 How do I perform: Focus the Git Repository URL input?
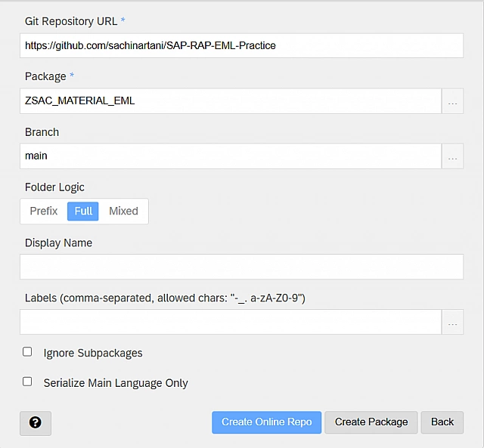pos(241,45)
